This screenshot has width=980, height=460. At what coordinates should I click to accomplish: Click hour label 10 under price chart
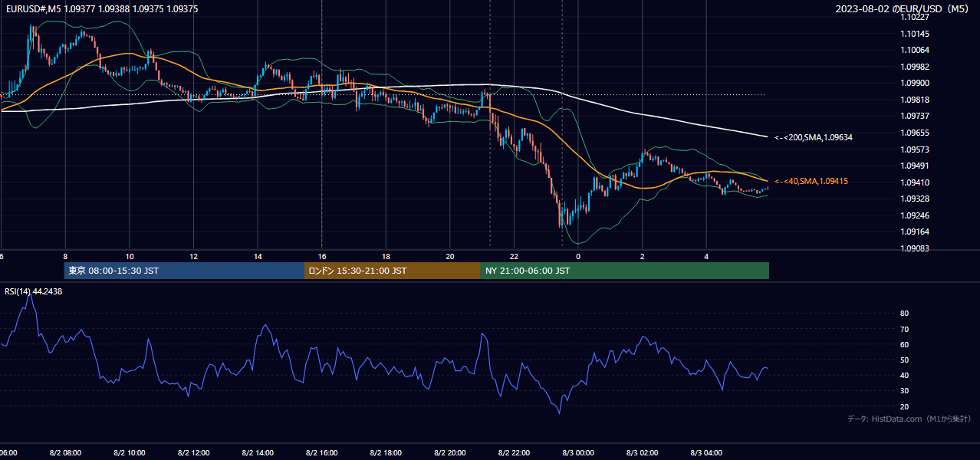click(x=130, y=256)
